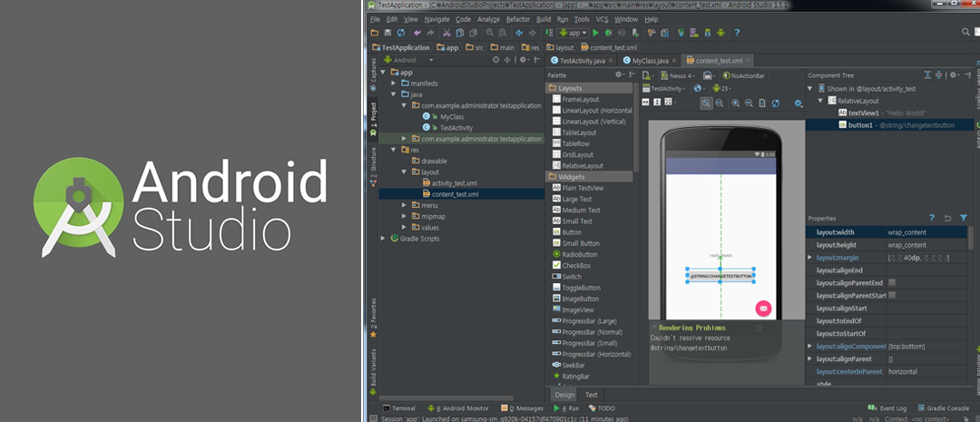
Task: Click the Make Project icon
Action: pos(549,33)
